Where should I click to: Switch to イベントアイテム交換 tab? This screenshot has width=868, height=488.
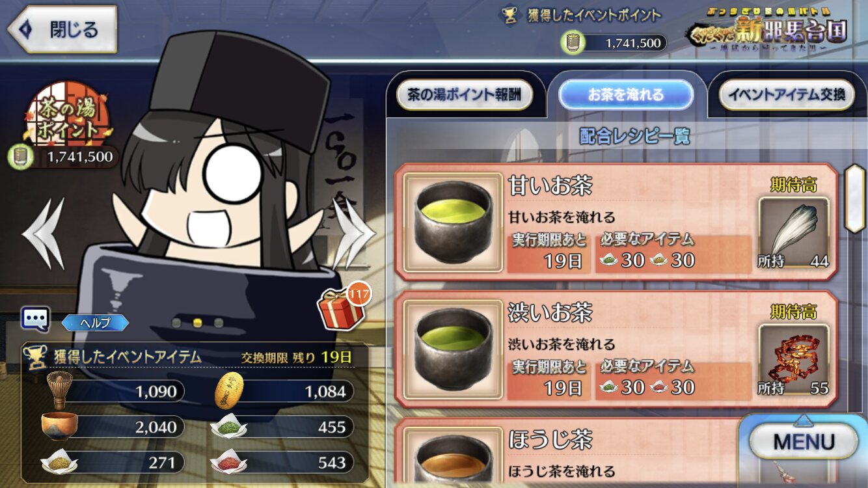point(786,95)
